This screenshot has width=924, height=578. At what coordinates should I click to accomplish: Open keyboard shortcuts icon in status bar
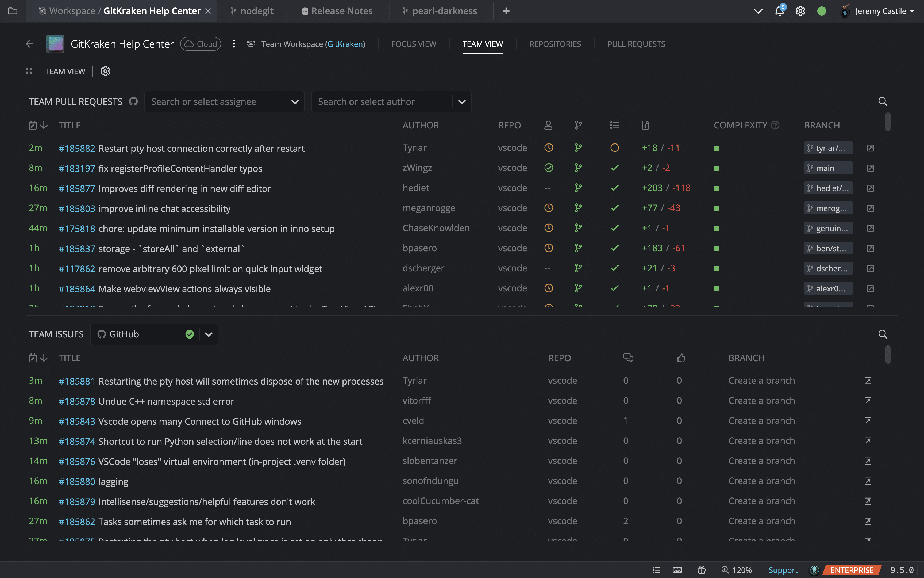(677, 570)
